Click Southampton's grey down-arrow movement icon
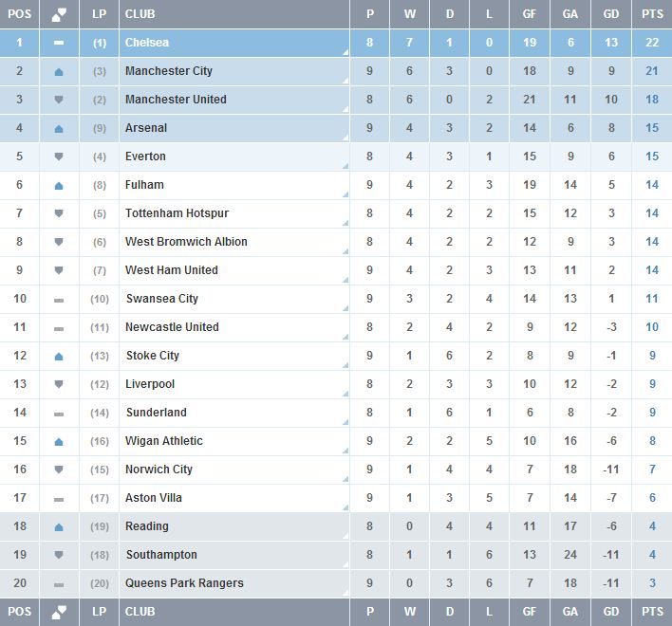The width and height of the screenshot is (672, 626). (x=59, y=555)
